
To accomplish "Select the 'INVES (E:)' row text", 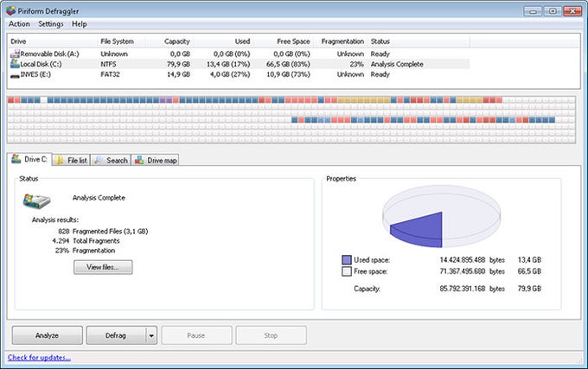I will click(x=35, y=74).
